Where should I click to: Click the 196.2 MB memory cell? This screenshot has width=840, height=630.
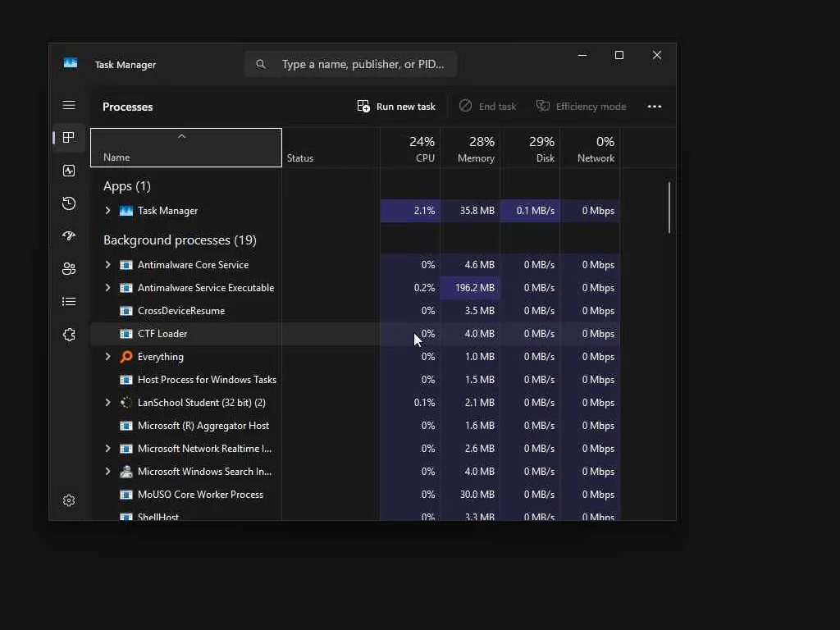[471, 288]
